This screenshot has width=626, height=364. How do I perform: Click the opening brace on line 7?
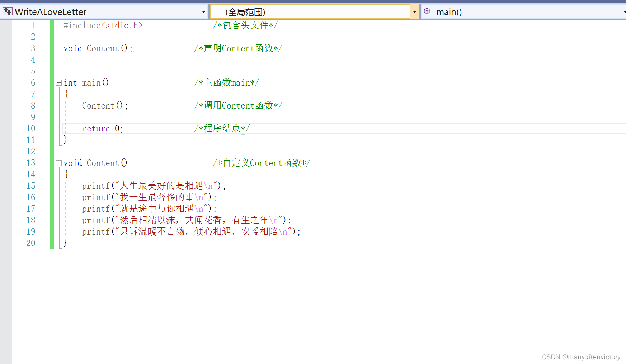66,94
